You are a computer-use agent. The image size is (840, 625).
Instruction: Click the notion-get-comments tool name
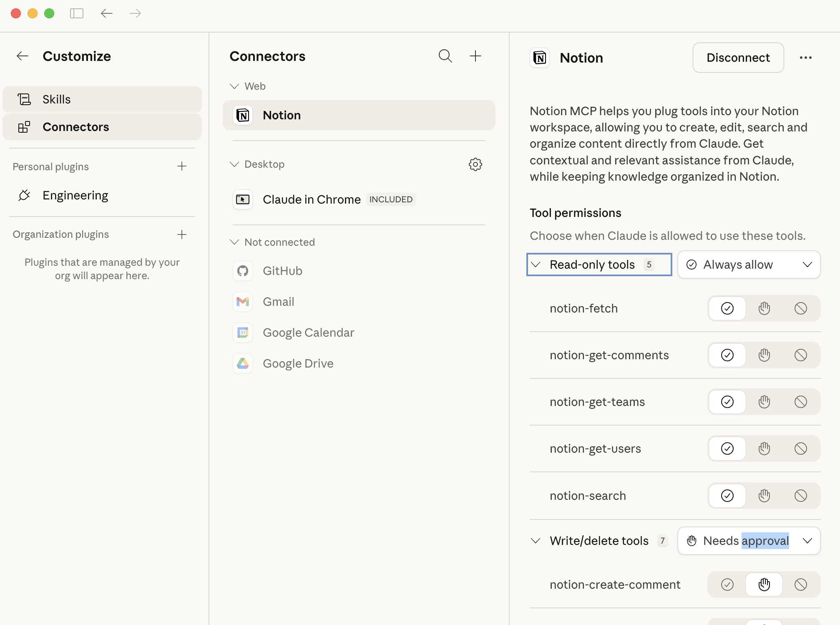click(609, 355)
